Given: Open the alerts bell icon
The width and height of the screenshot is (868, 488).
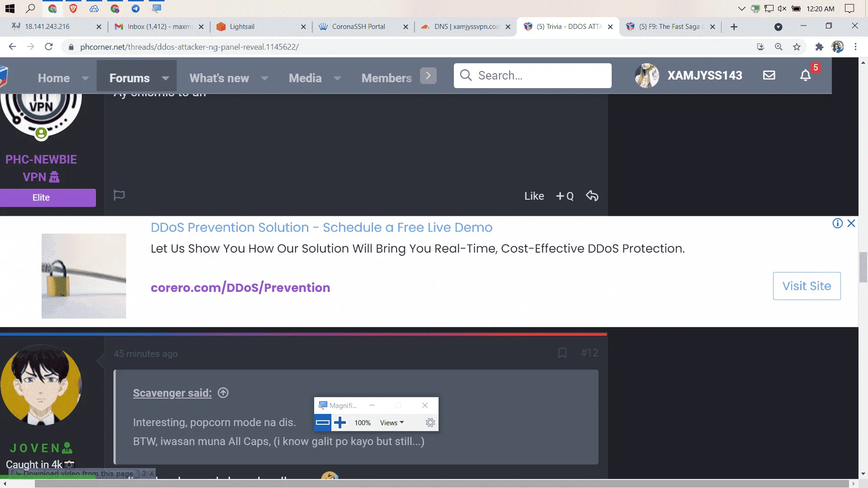Looking at the screenshot, I should pyautogui.click(x=806, y=75).
